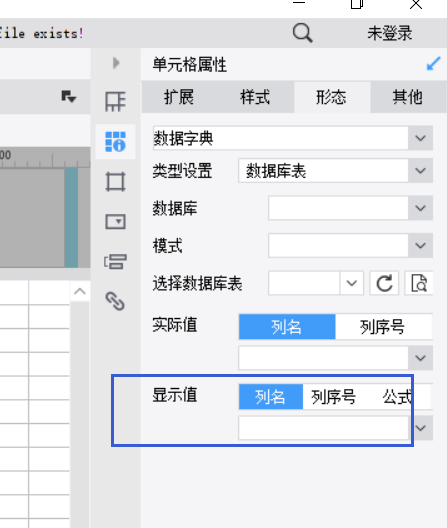Select 列序号 for 显示值
The image size is (447, 528).
[333, 397]
